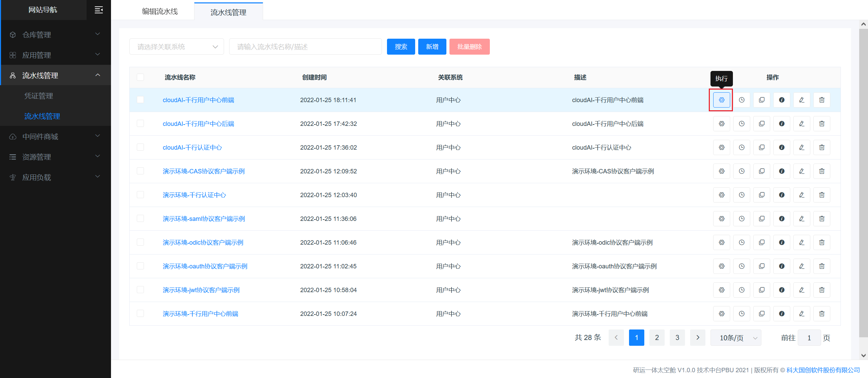
Task: Click the info icon for 演示环境-jwt协议客户端示例 row
Action: (x=781, y=290)
